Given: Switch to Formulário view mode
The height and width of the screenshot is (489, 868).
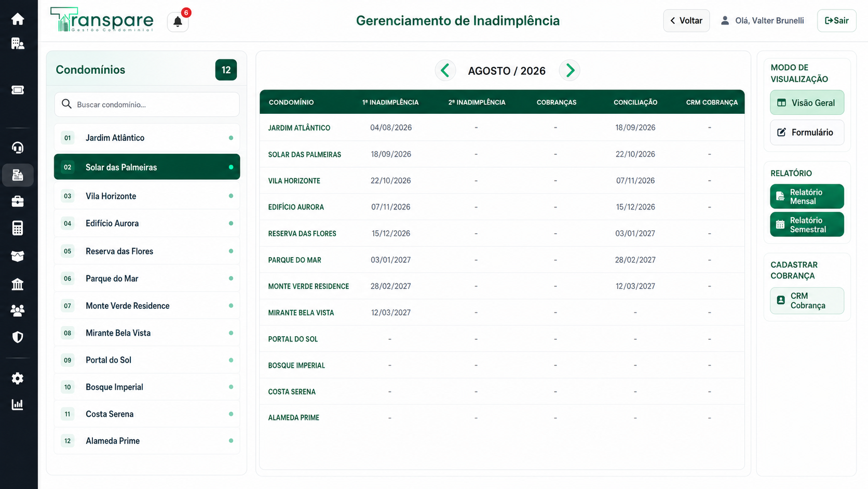Looking at the screenshot, I should [807, 133].
